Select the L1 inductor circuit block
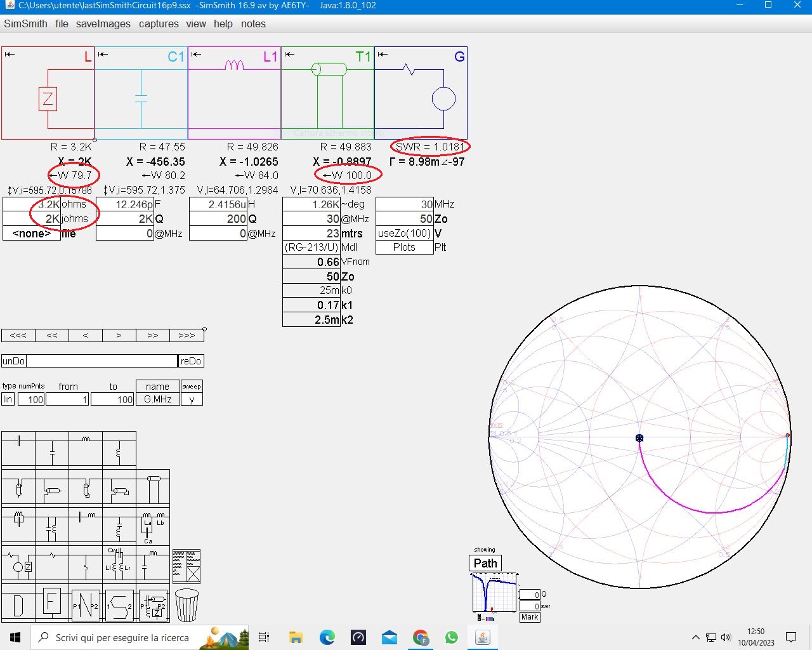 [234, 93]
